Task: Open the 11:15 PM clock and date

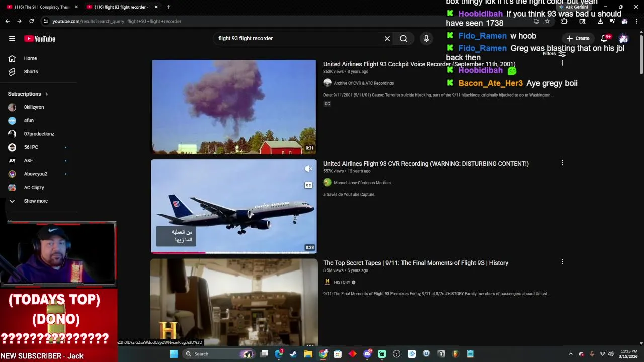Action: tap(629, 354)
